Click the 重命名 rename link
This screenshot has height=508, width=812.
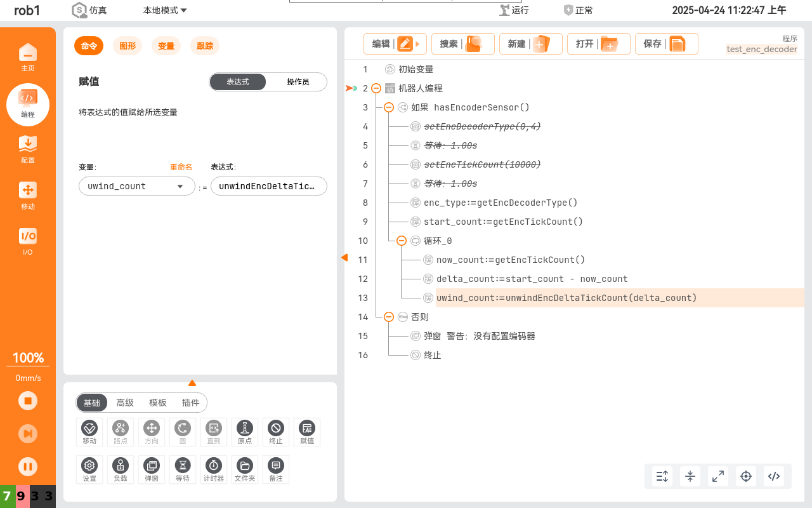click(180, 167)
